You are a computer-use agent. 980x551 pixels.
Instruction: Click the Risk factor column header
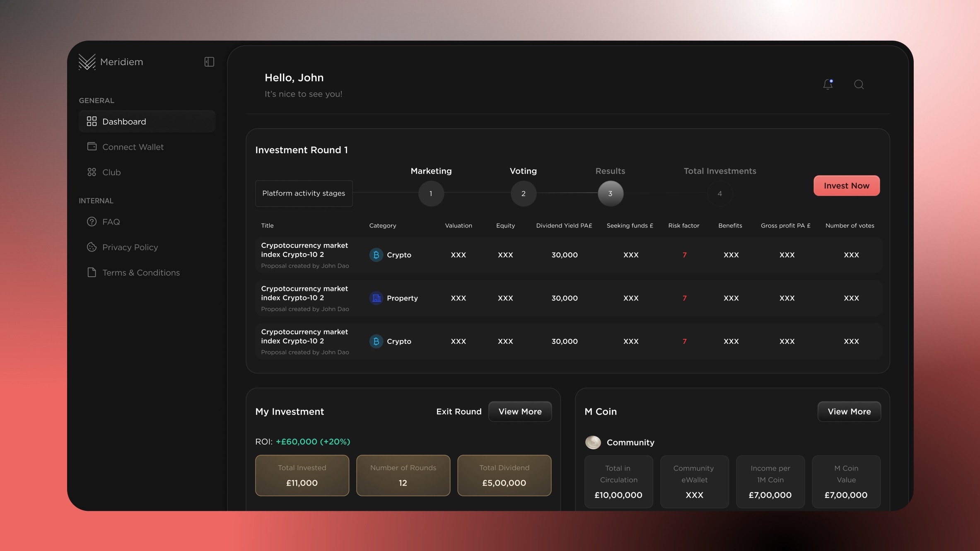pyautogui.click(x=683, y=225)
